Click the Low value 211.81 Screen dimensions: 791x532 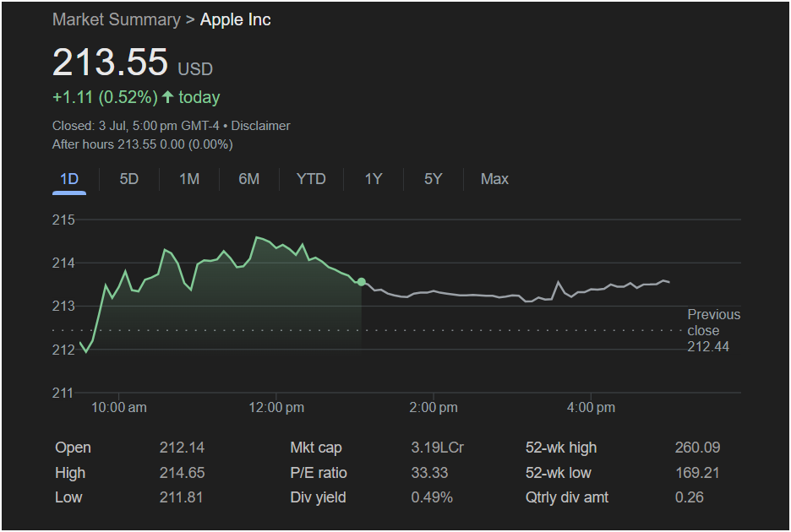point(181,497)
